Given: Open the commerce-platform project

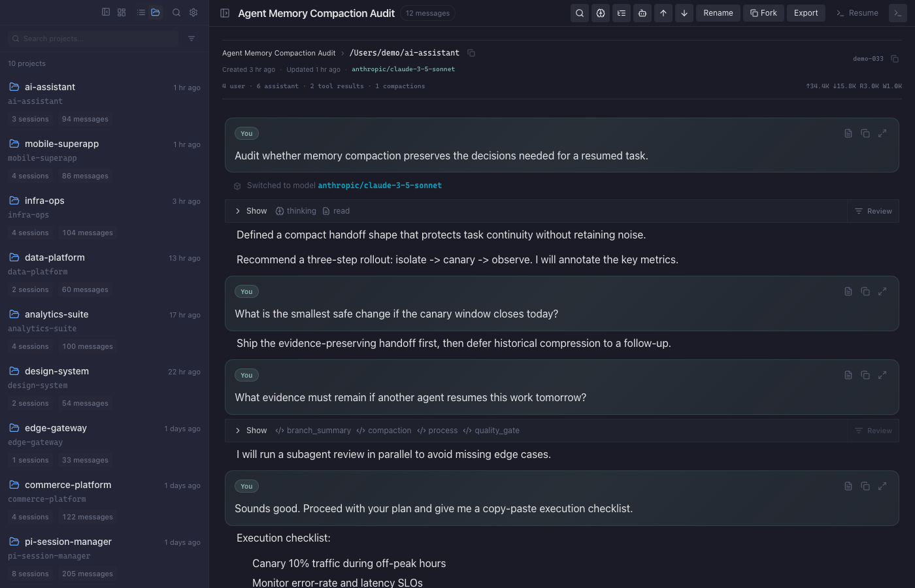Looking at the screenshot, I should point(105,500).
